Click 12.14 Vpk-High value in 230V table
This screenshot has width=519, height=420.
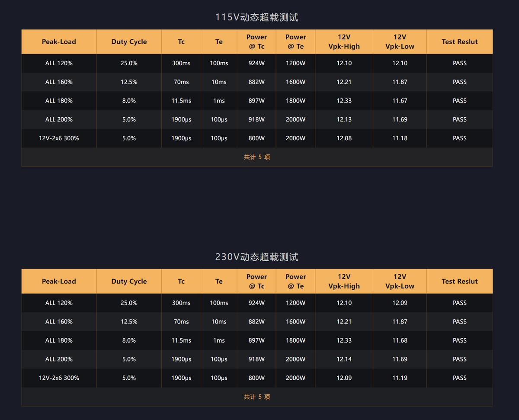(x=344, y=359)
